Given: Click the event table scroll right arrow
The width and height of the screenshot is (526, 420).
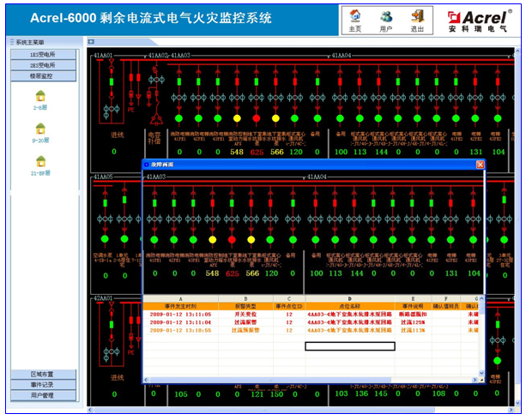Looking at the screenshot, I should pyautogui.click(x=475, y=380).
